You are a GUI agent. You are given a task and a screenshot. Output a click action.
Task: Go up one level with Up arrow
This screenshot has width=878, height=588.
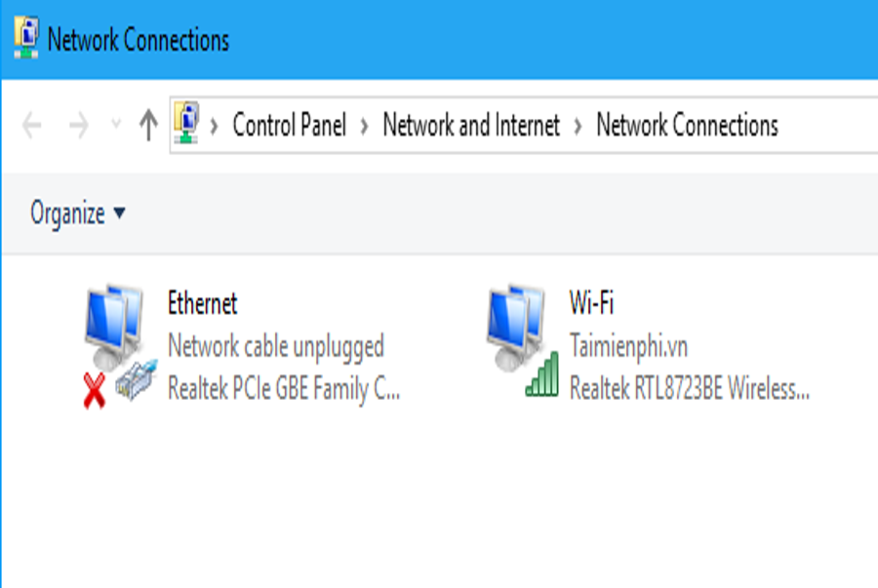coord(148,124)
